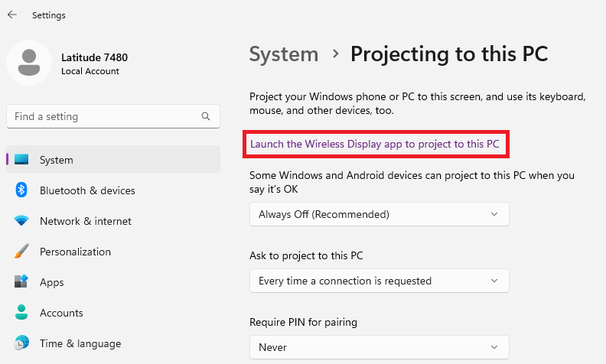The height and width of the screenshot is (364, 606).
Task: Select Bluetooth & devices in the sidebar
Action: pos(87,190)
